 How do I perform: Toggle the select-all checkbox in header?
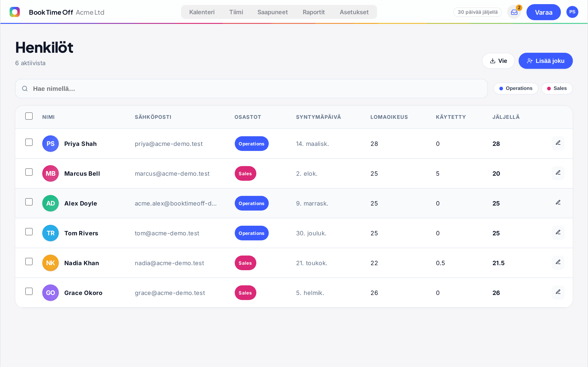29,116
